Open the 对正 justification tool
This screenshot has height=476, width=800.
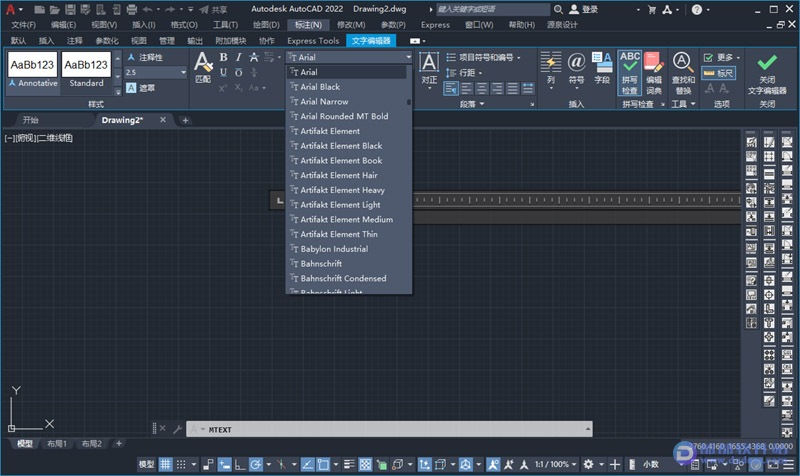tap(429, 69)
